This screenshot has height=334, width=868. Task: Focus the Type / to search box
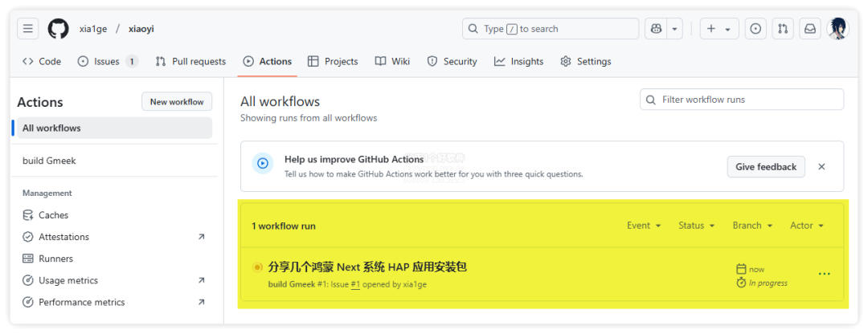pyautogui.click(x=551, y=29)
